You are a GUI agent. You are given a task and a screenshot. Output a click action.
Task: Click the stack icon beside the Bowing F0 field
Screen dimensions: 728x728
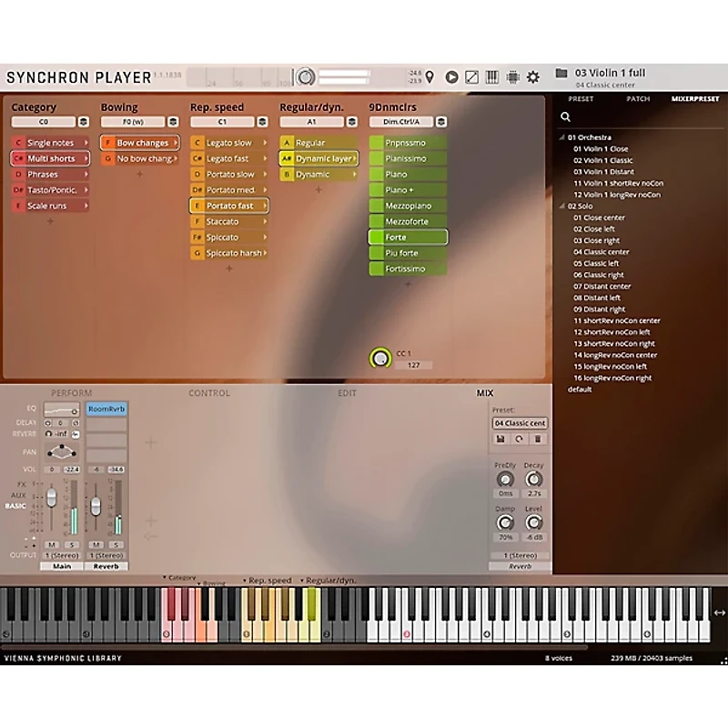173,122
